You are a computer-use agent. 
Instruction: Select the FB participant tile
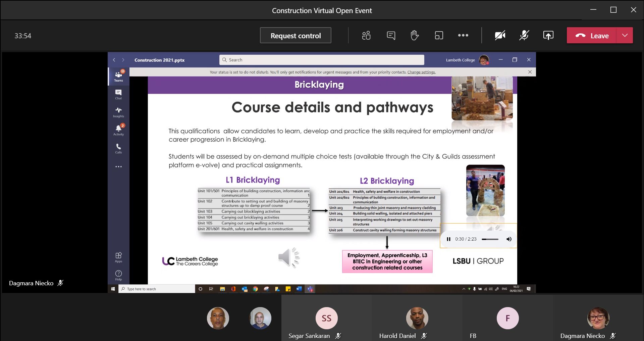(507, 318)
